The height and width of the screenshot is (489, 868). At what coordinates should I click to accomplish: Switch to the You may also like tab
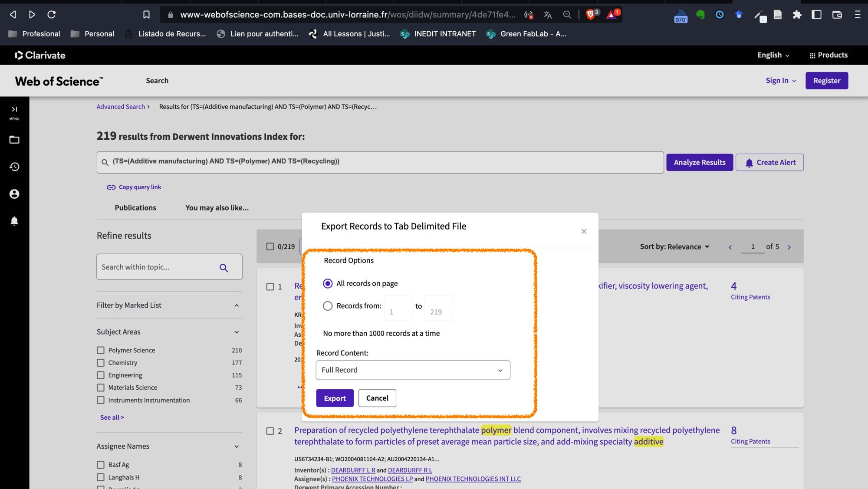(x=217, y=208)
